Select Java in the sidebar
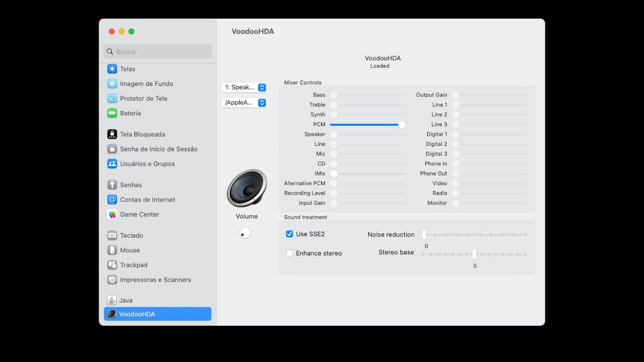 click(157, 300)
